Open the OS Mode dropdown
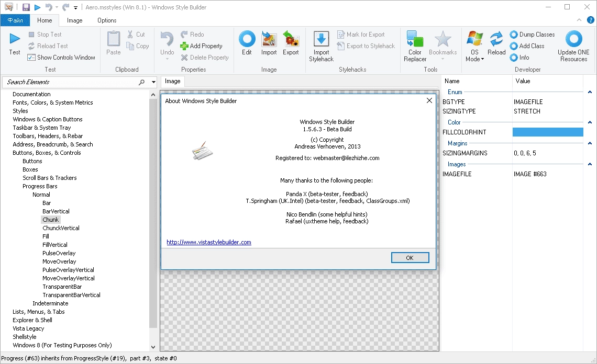The height and width of the screenshot is (364, 597). tap(474, 55)
